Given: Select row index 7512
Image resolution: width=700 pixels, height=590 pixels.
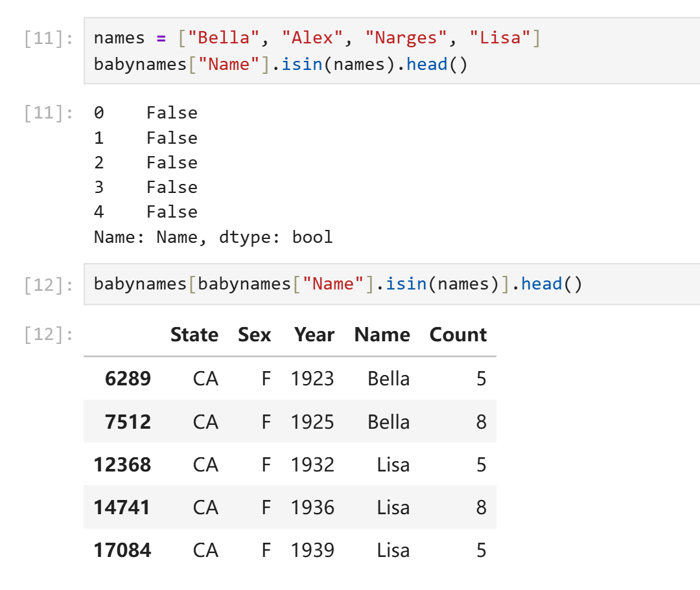Looking at the screenshot, I should (x=128, y=422).
